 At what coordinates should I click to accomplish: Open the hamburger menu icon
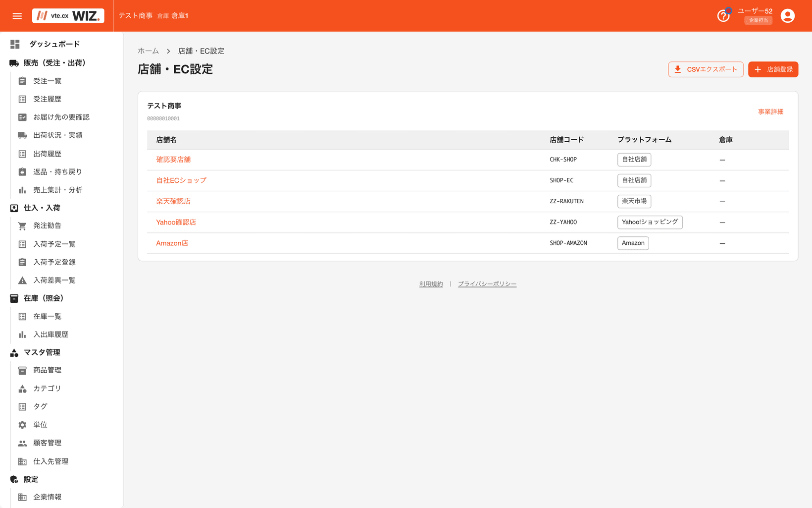point(17,16)
